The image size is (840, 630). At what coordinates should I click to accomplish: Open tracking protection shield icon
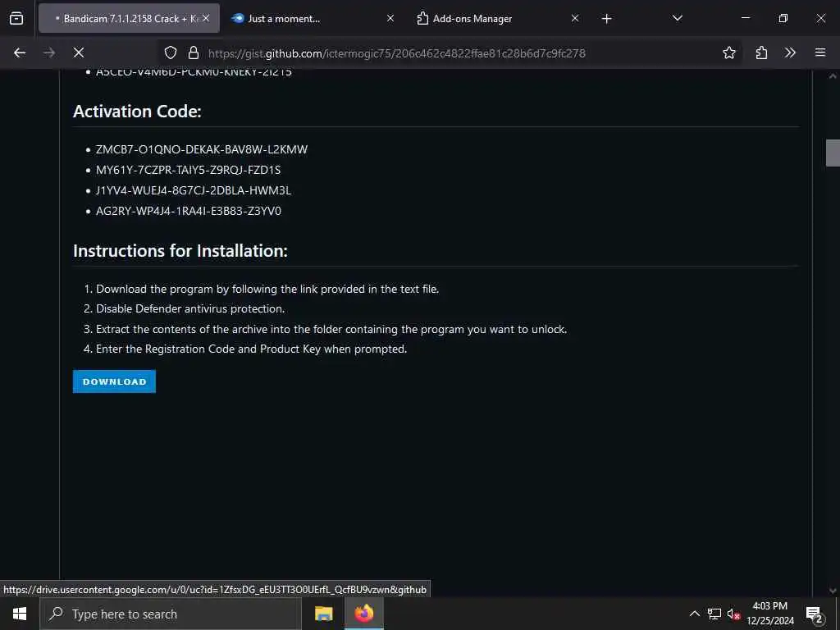point(171,52)
